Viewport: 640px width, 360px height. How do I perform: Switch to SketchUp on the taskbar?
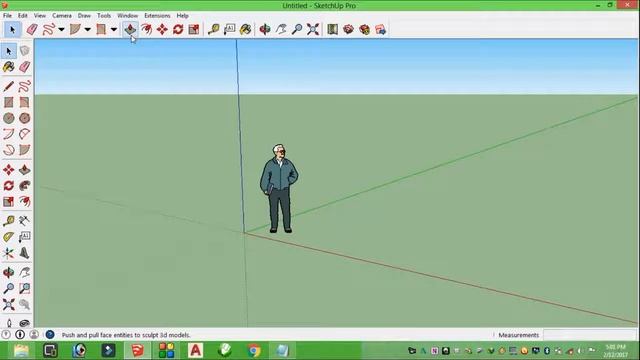click(137, 350)
